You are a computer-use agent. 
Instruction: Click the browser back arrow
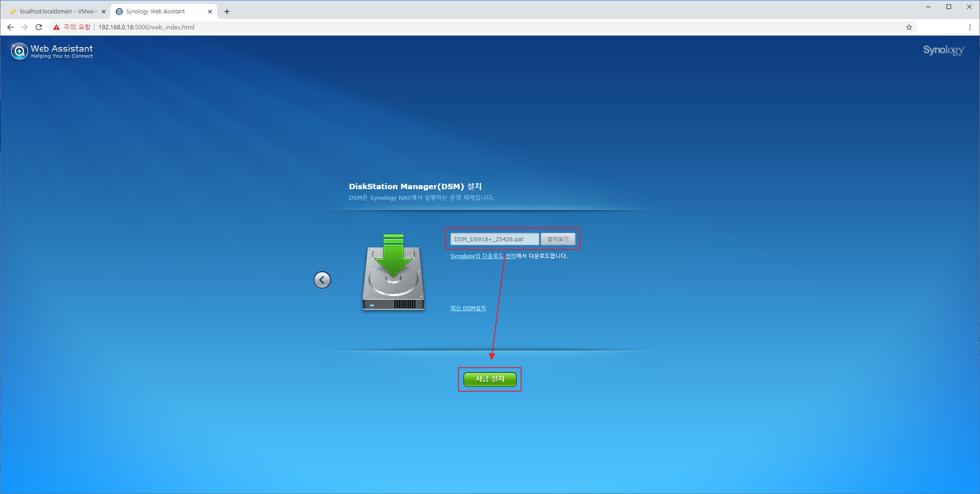10,27
